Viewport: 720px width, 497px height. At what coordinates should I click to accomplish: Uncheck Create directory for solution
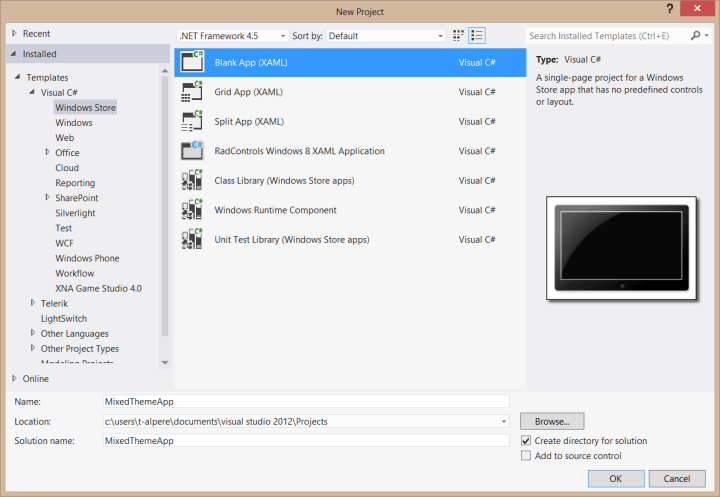(527, 441)
